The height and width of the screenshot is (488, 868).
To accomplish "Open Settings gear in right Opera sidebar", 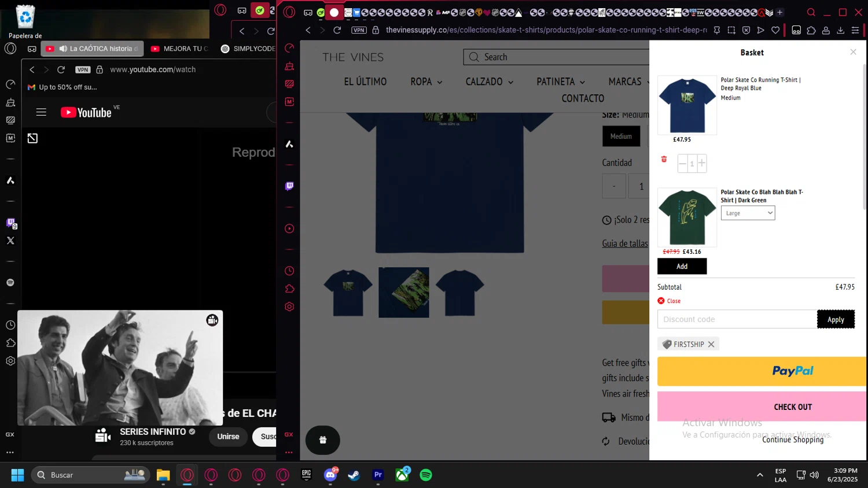I will coord(289,306).
